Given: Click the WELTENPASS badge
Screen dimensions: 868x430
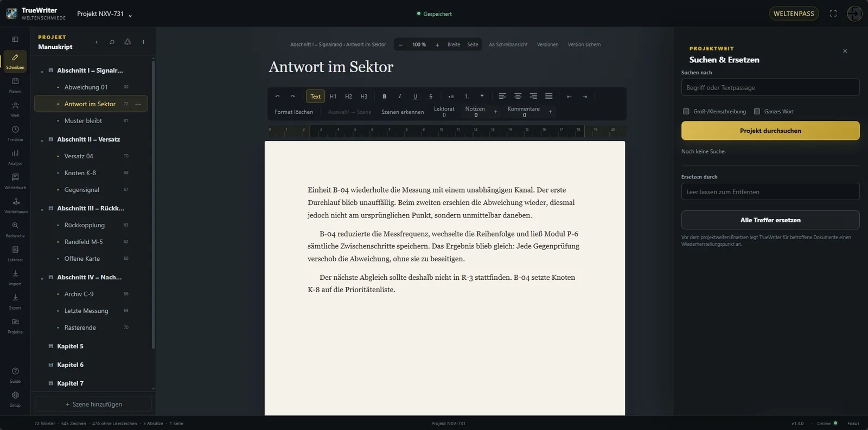Looking at the screenshot, I should coord(794,14).
